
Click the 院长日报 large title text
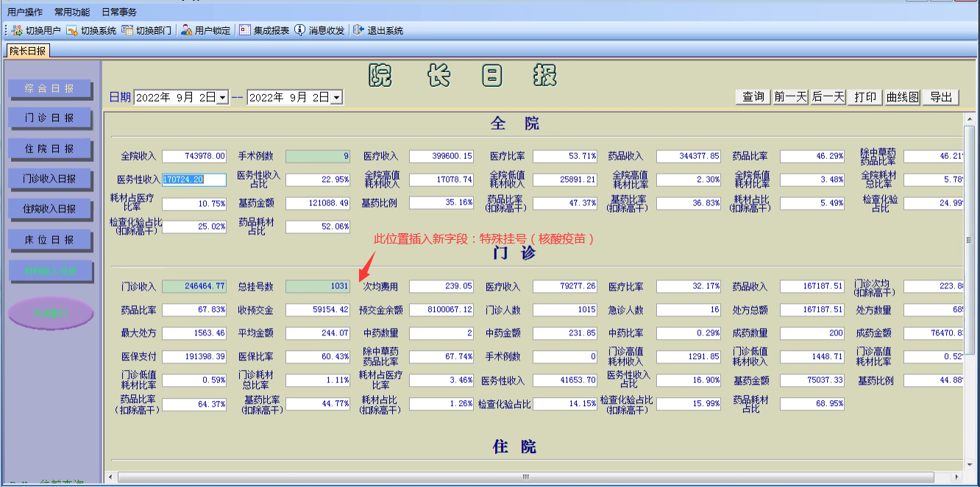click(463, 75)
